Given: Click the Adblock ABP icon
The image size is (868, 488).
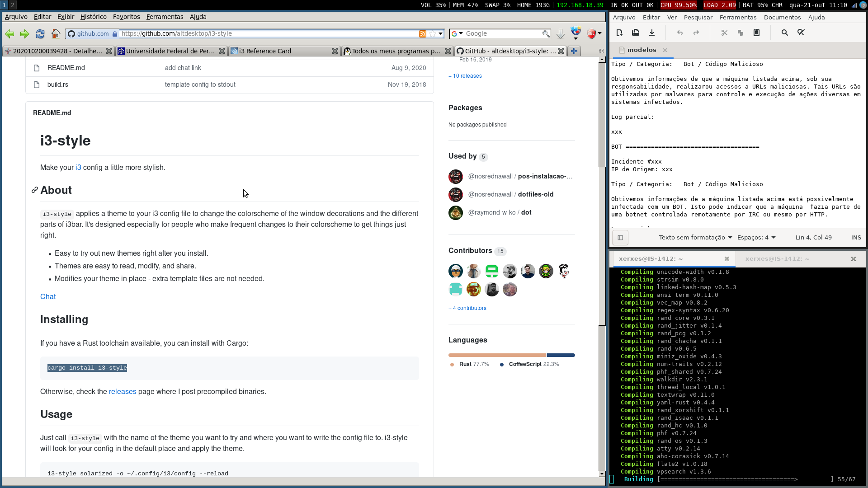Looking at the screenshot, I should pos(591,34).
